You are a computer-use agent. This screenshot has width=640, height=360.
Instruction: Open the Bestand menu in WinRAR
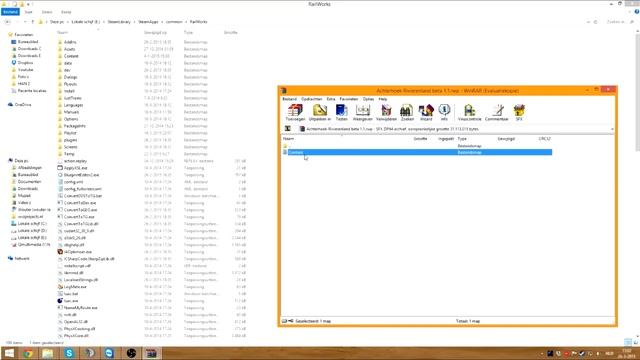click(290, 99)
